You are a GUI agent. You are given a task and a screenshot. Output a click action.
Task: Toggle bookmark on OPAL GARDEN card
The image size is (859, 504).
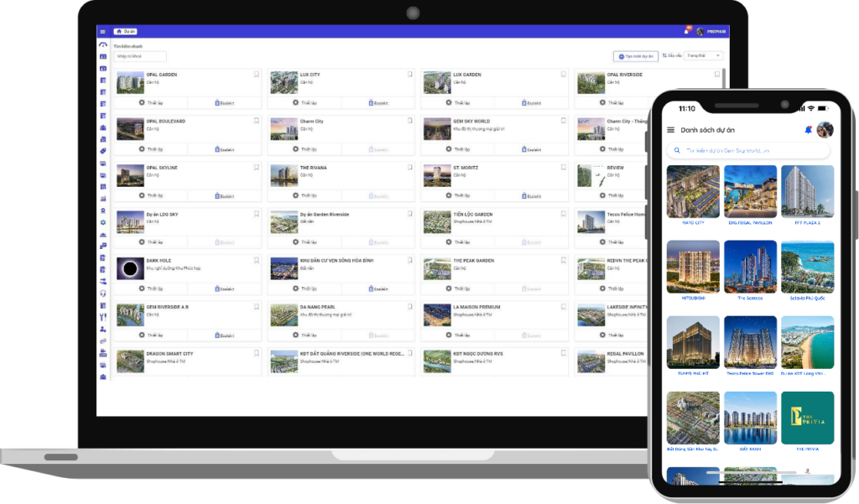click(257, 74)
